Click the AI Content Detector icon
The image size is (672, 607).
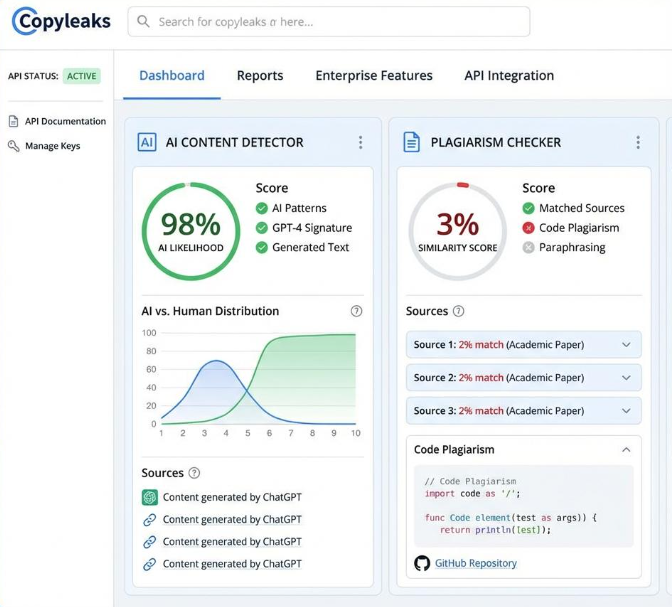pos(147,142)
